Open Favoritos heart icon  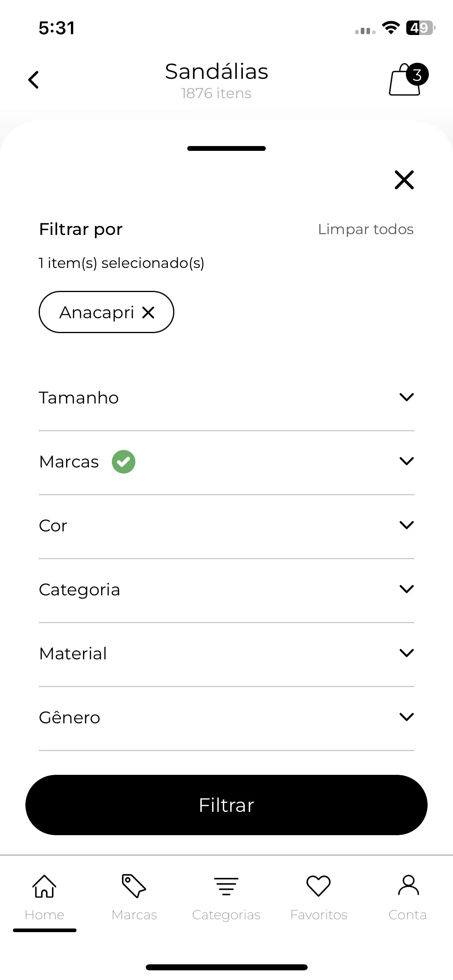pos(319,886)
